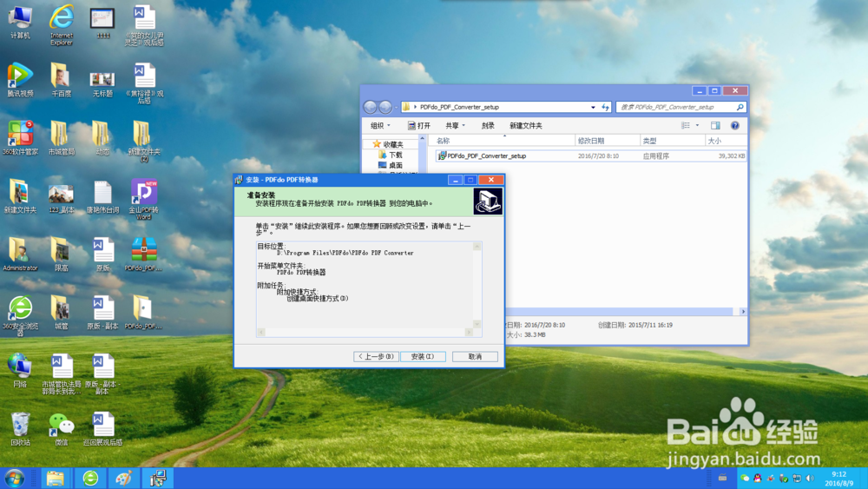868x489 pixels.
Task: Toggle the preview pane icon in Explorer
Action: (x=715, y=126)
